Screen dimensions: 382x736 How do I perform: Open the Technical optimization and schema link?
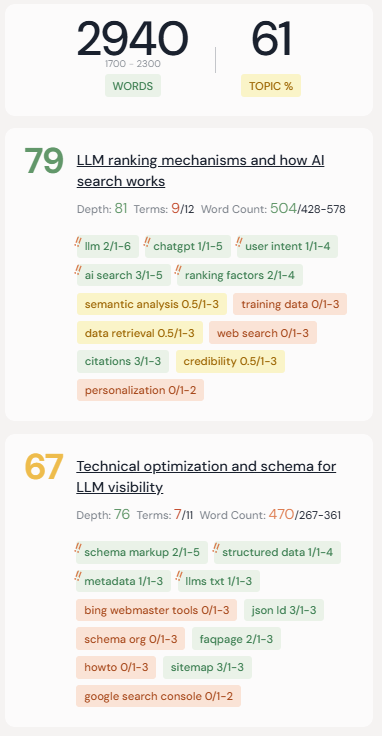click(206, 476)
